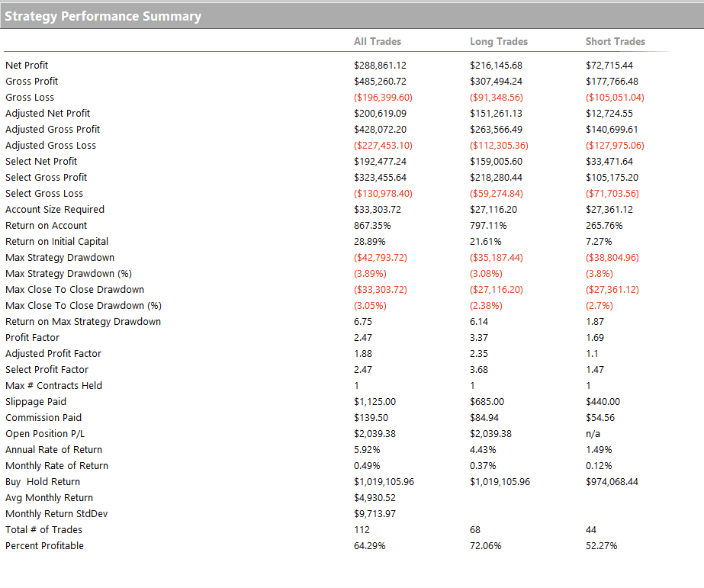Select the Long Trades Select Profit Factor 3.68
The image size is (704, 588).
point(479,370)
